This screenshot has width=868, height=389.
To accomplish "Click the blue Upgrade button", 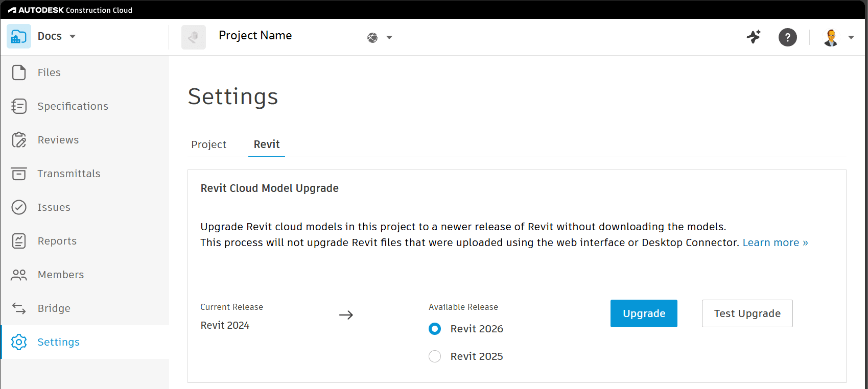I will (x=644, y=313).
